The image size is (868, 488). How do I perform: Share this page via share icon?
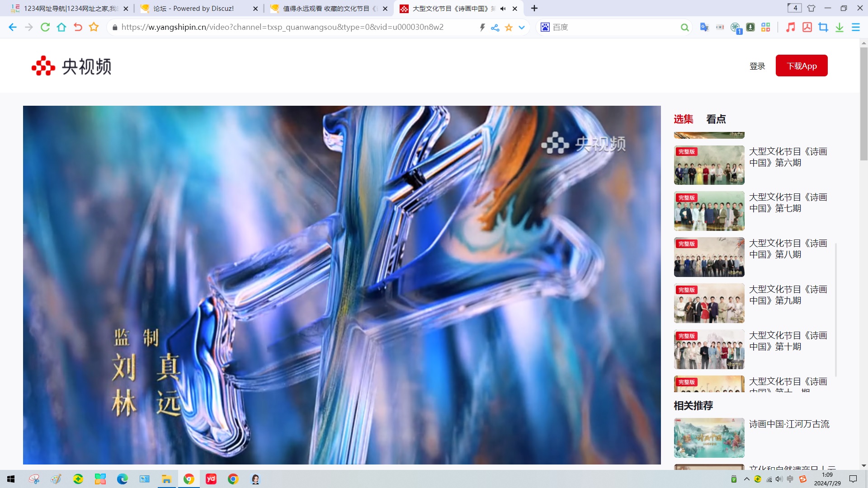point(495,28)
